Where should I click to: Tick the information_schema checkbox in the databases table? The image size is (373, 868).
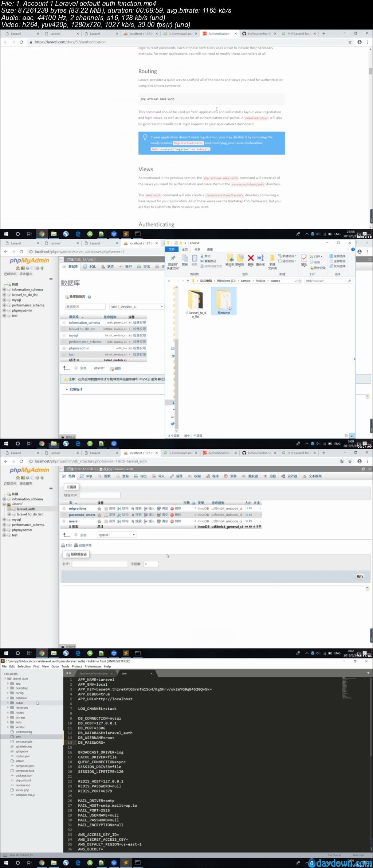[64, 323]
